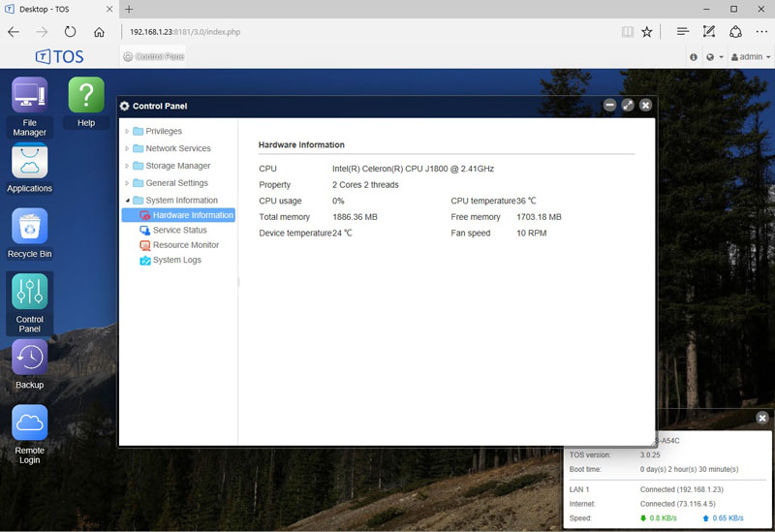
Task: Open the Recycle Bin
Action: click(29, 227)
